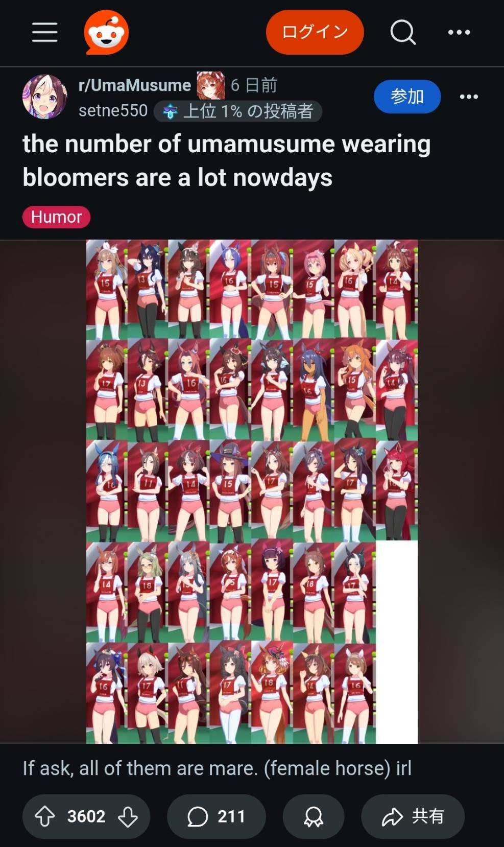Open the post's three-dot overflow menu
The height and width of the screenshot is (847, 504).
coord(469,97)
